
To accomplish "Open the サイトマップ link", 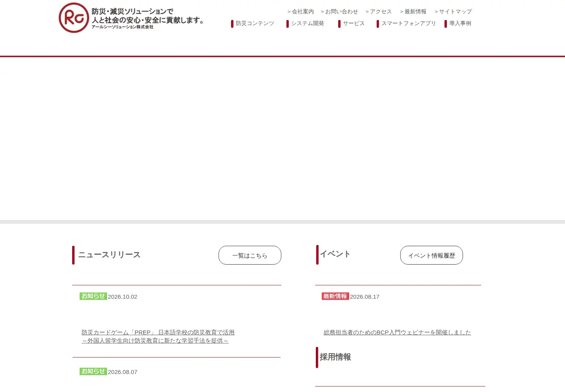I will point(453,12).
